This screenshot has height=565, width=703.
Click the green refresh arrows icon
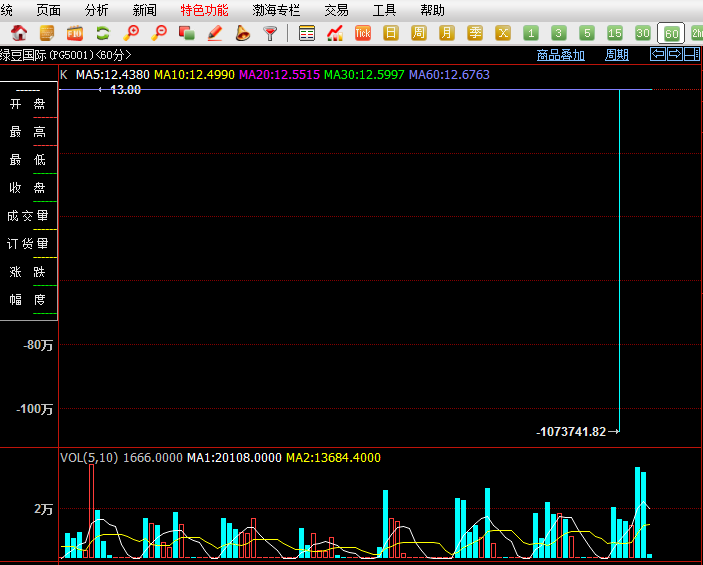103,33
